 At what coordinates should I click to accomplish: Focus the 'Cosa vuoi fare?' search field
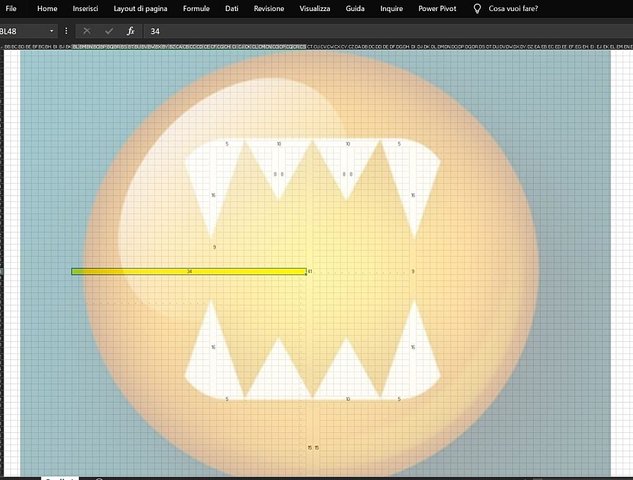[x=513, y=8]
